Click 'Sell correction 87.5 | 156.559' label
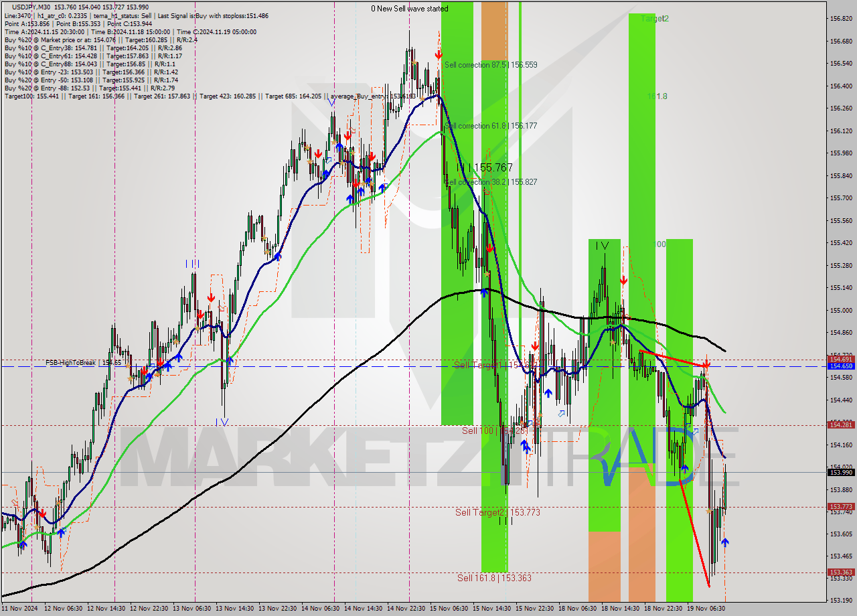The height and width of the screenshot is (616, 857). click(x=491, y=65)
